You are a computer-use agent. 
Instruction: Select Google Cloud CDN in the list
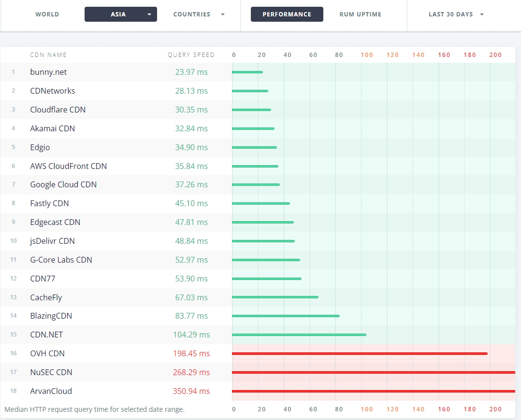pyautogui.click(x=63, y=184)
